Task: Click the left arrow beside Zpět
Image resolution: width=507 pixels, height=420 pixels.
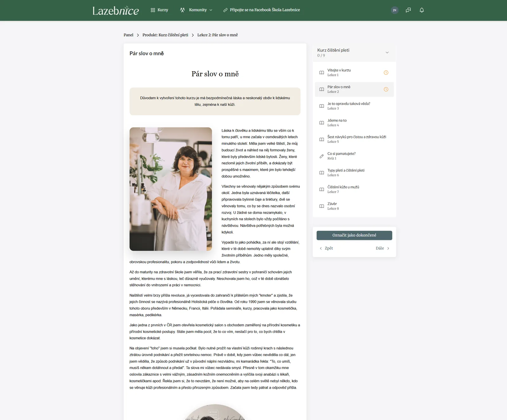Action: pos(321,248)
